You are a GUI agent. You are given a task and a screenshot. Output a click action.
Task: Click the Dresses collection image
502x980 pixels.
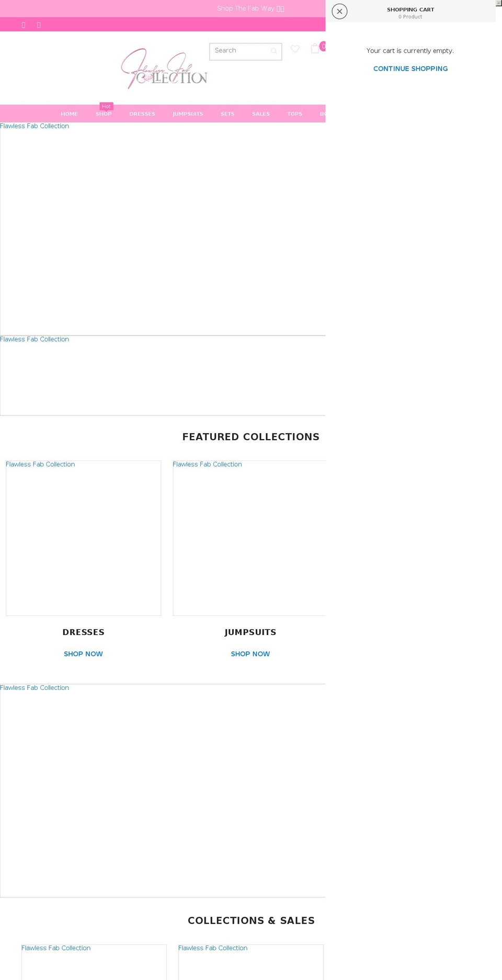83,538
